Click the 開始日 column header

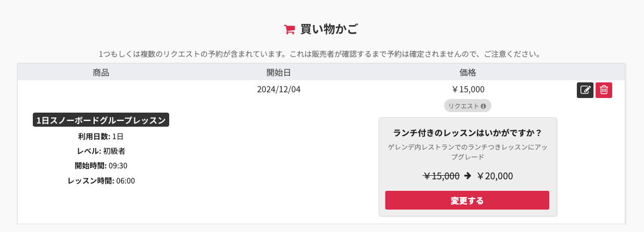coord(279,72)
